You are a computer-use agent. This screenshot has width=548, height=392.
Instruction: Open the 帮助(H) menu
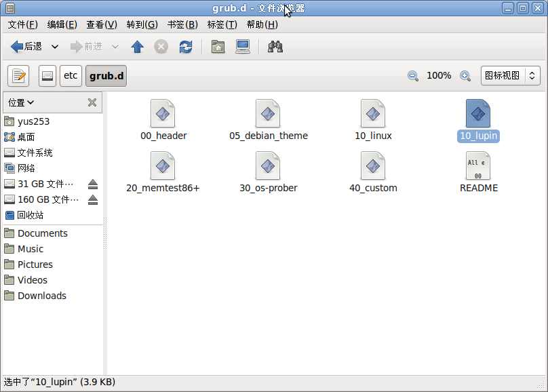262,24
